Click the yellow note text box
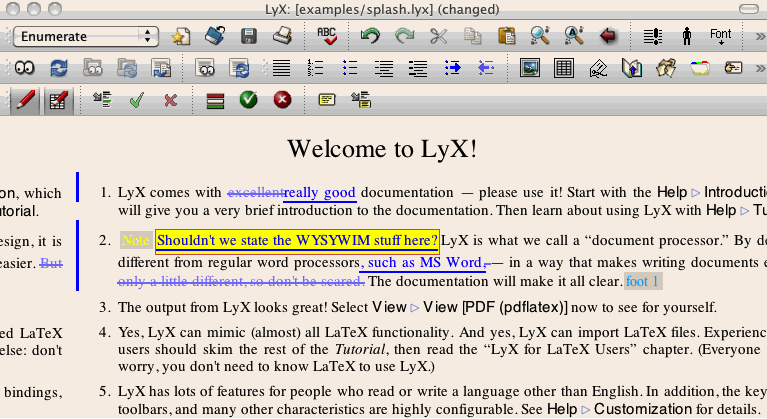The height and width of the screenshot is (419, 767). 297,241
